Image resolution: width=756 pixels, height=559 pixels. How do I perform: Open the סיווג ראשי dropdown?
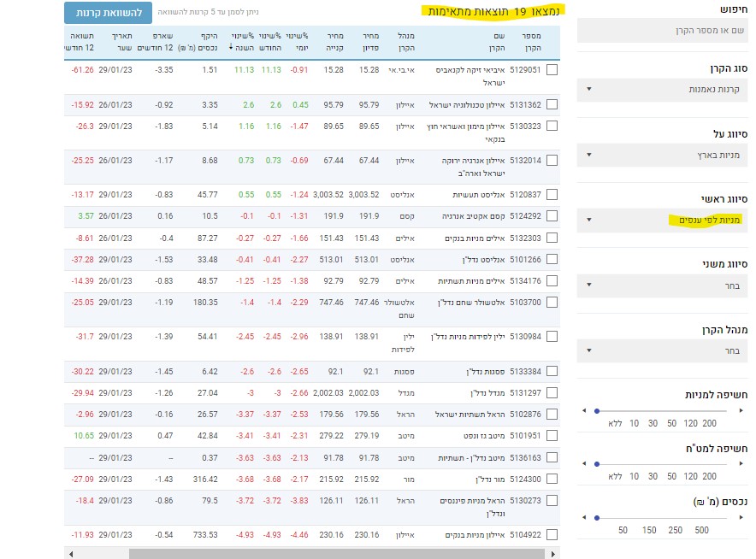(x=662, y=221)
